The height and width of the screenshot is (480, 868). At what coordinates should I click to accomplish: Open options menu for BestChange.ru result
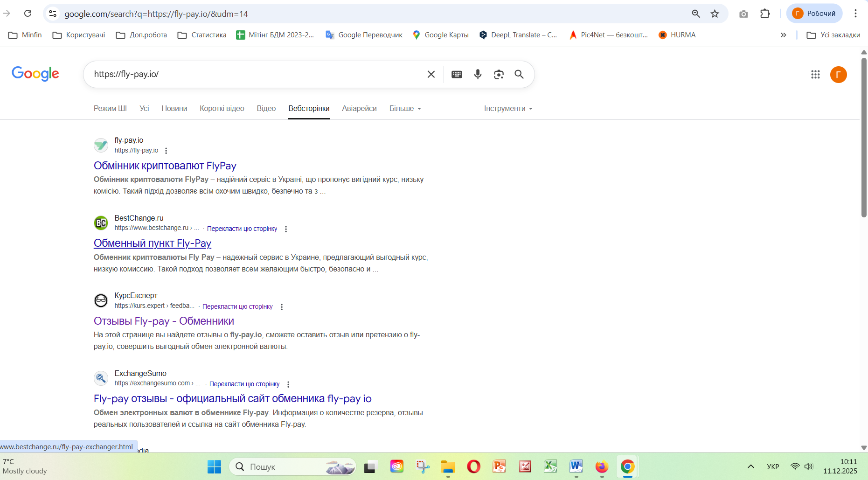(286, 229)
